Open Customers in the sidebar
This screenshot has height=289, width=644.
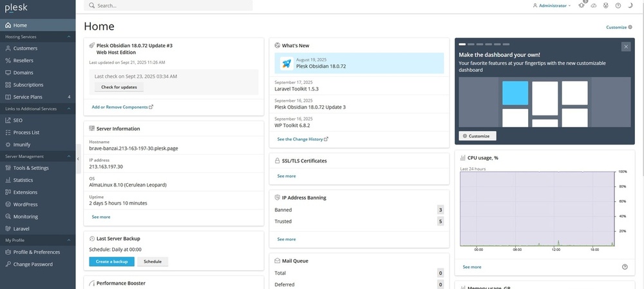point(38,48)
